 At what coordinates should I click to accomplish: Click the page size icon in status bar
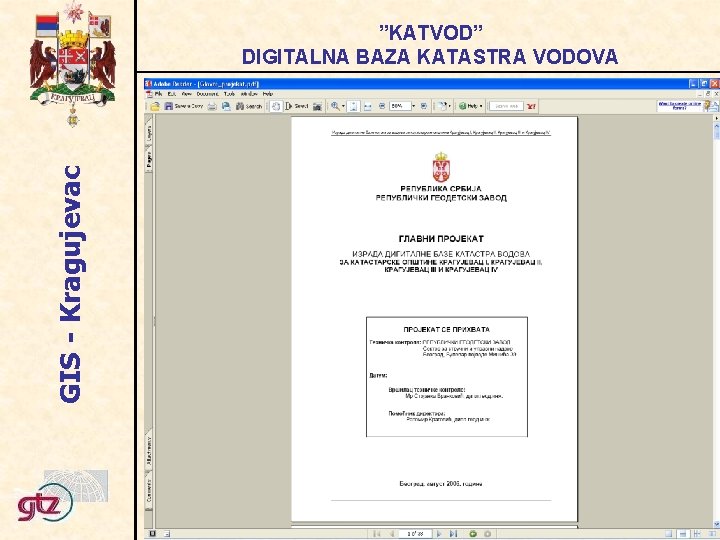point(167,534)
